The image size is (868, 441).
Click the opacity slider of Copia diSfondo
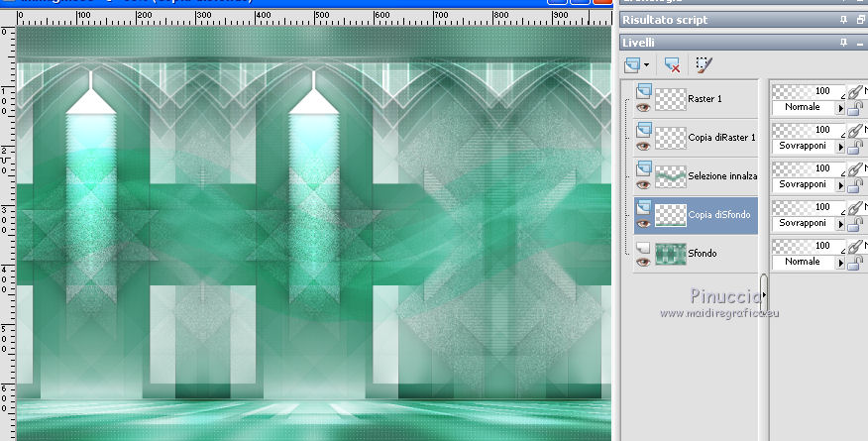808,207
